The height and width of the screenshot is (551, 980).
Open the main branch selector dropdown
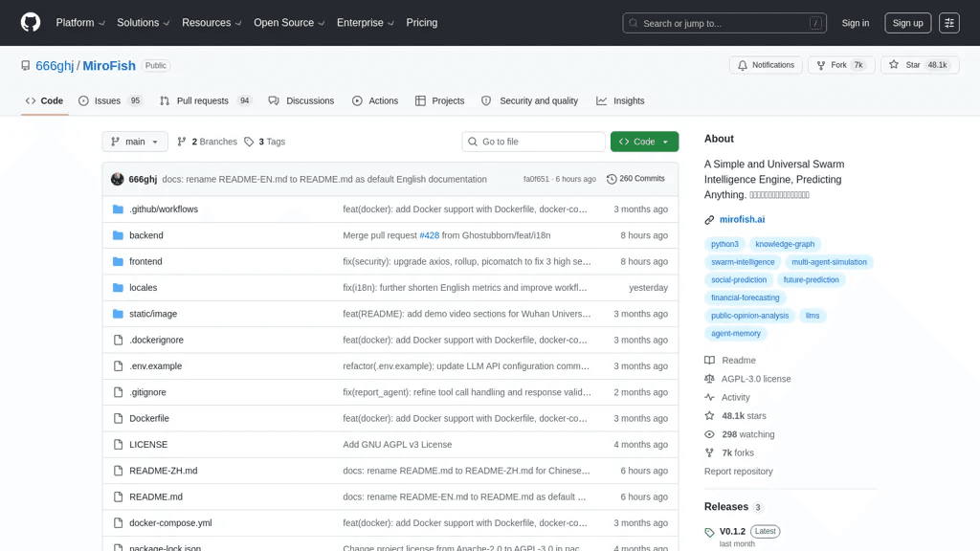[x=135, y=142]
